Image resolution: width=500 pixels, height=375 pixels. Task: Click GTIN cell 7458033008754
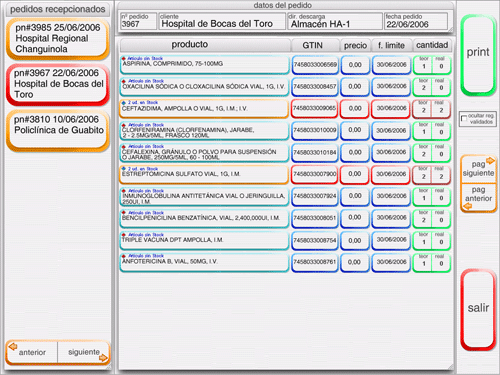[315, 240]
